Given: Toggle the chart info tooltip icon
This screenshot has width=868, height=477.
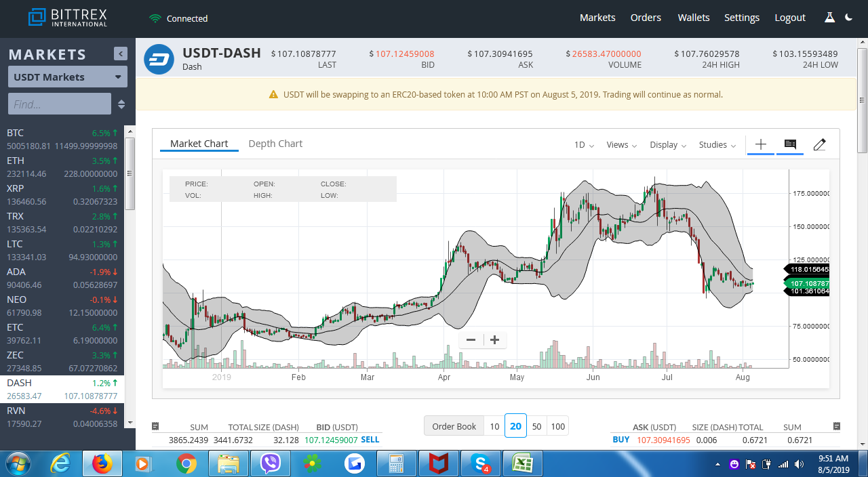Looking at the screenshot, I should tap(790, 144).
